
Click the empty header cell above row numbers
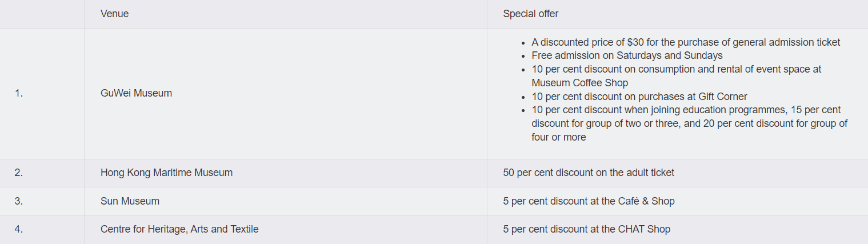[42, 14]
